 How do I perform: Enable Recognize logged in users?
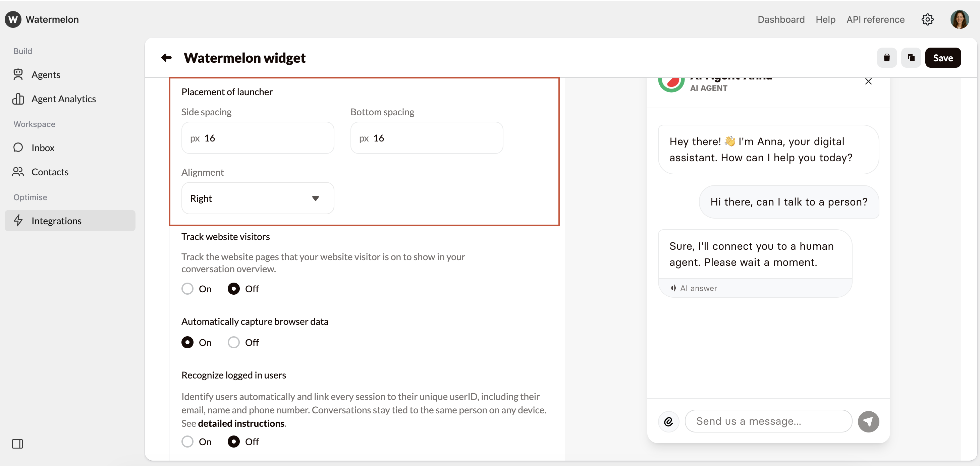click(x=187, y=442)
